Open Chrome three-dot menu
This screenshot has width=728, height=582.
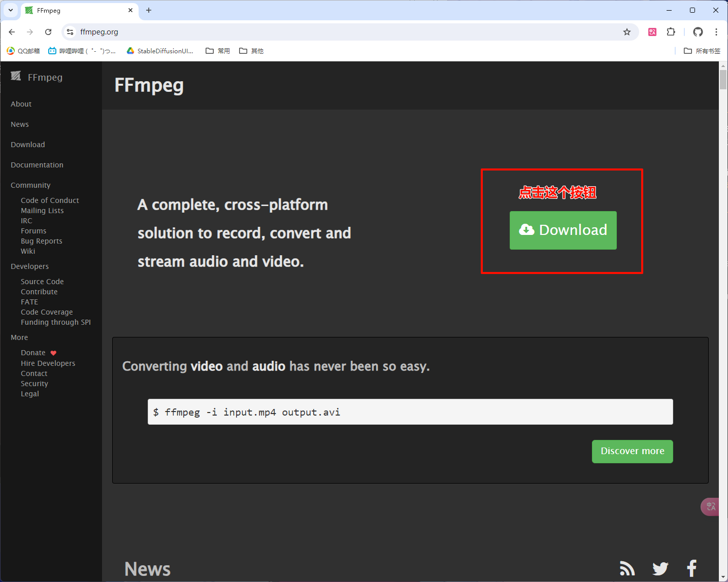click(x=716, y=32)
